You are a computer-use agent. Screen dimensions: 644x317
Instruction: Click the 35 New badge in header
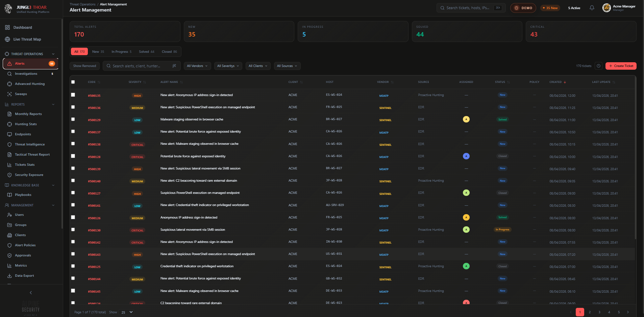[x=550, y=8]
